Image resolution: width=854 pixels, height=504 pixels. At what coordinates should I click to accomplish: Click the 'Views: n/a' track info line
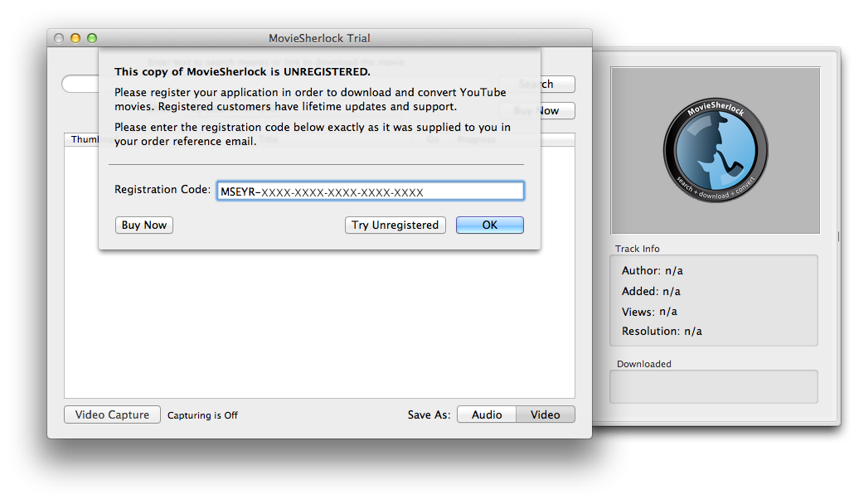coord(649,312)
